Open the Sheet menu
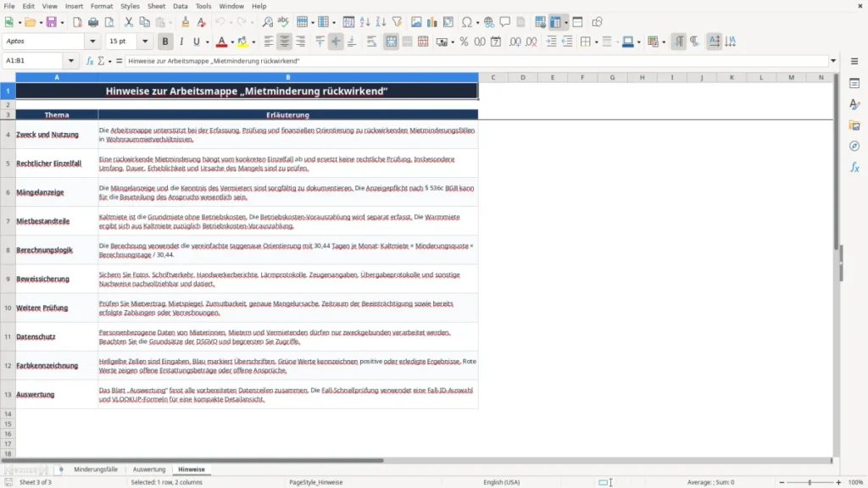This screenshot has height=488, width=868. 156,6
